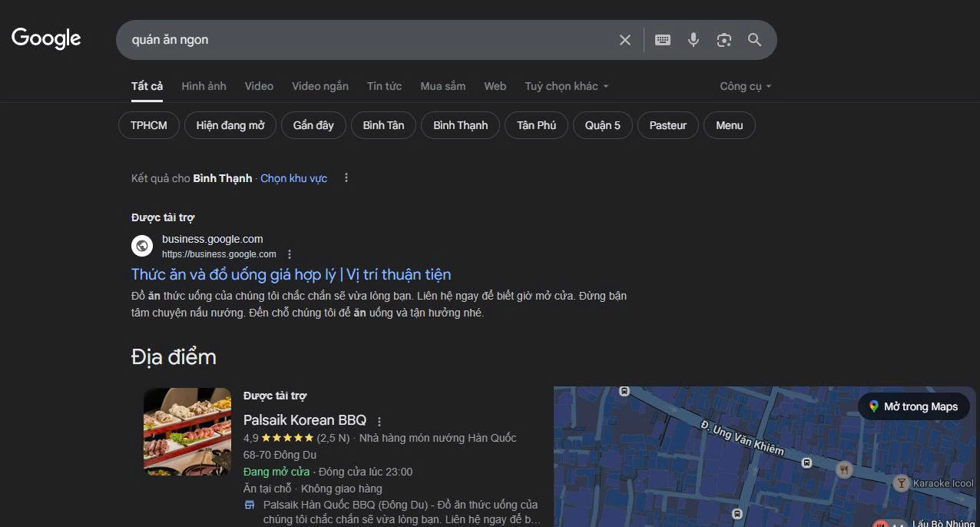The width and height of the screenshot is (980, 527).
Task: Switch to the Hình ảnh tab
Action: (204, 86)
